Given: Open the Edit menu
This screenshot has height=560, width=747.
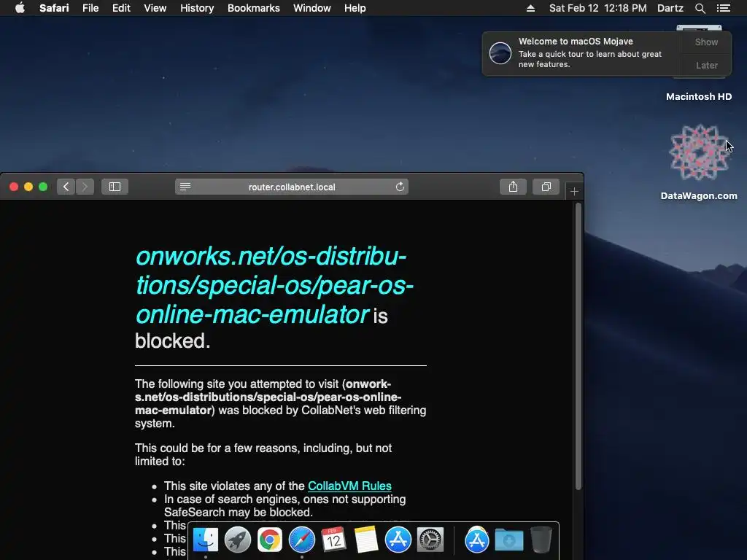Looking at the screenshot, I should (x=121, y=8).
